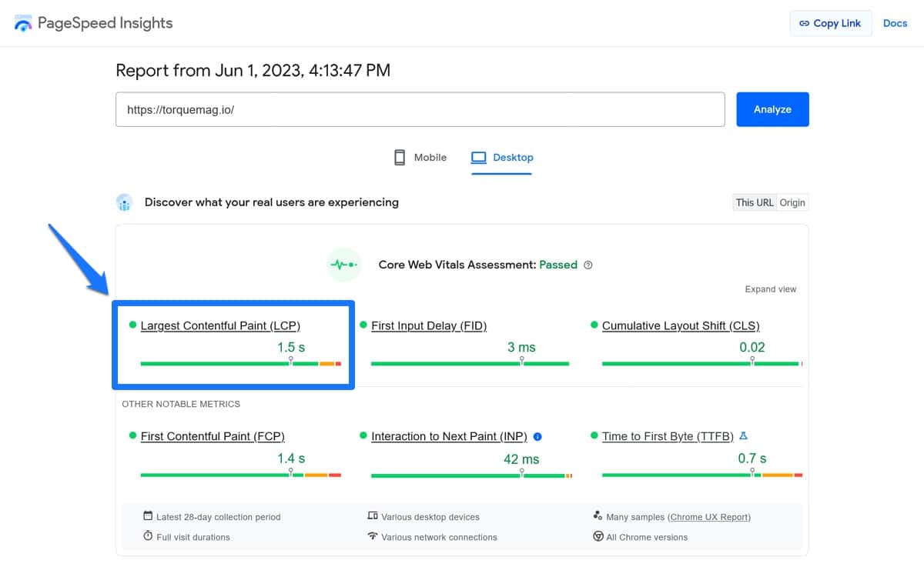Screen dimensions: 924x567
Task: Expand view of Core Web Vitals
Action: [x=770, y=289]
